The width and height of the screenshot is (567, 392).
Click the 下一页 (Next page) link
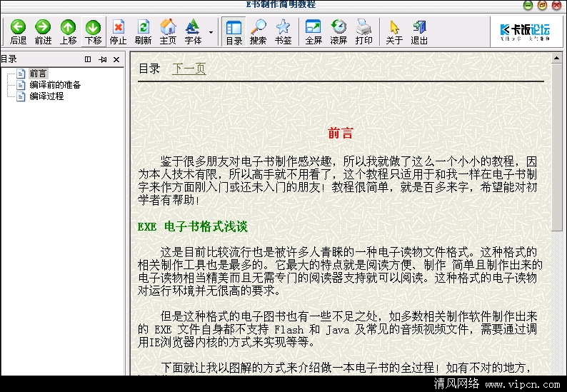point(189,69)
